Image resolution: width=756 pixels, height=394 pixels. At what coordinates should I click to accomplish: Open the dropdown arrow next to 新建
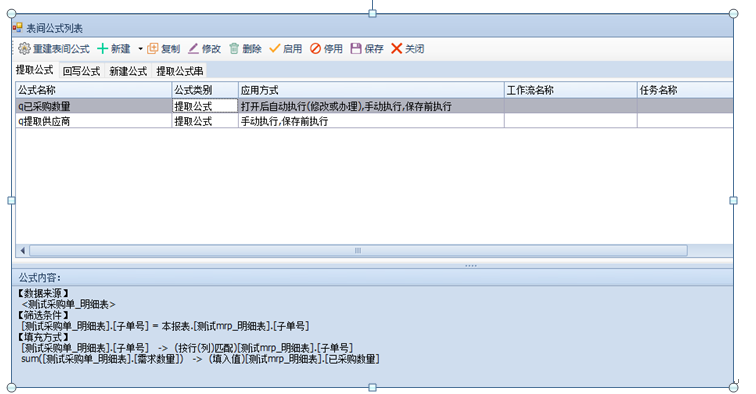coord(140,49)
